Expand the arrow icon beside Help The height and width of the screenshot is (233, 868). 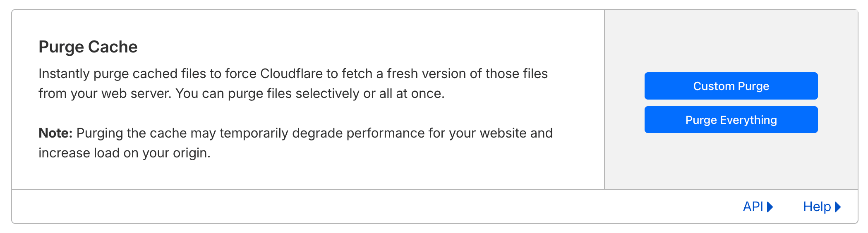click(838, 207)
